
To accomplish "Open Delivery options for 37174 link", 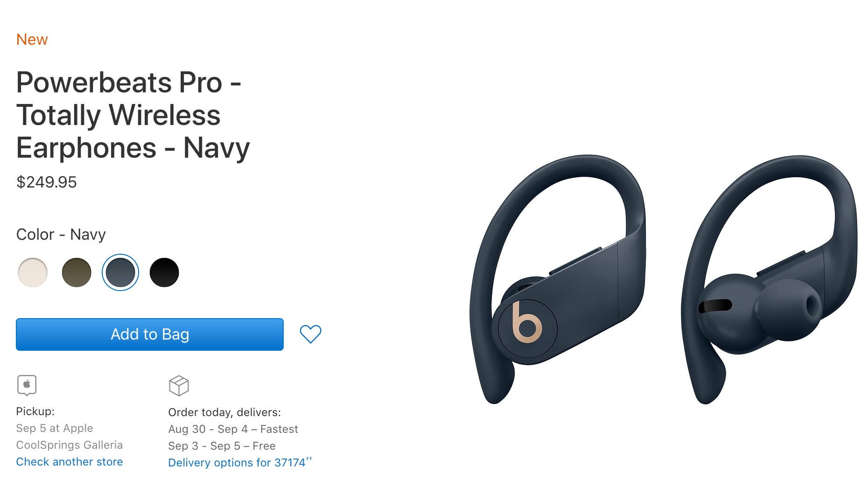I will [240, 462].
